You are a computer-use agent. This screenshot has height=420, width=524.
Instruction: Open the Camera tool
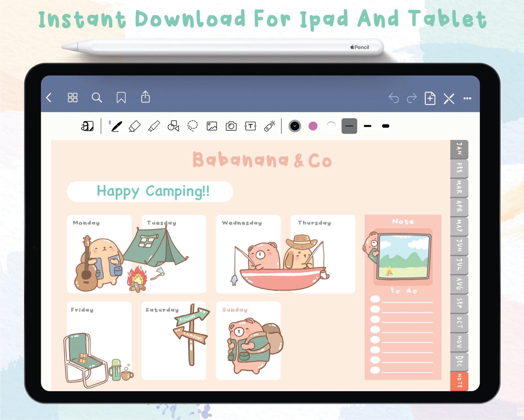[x=231, y=126]
